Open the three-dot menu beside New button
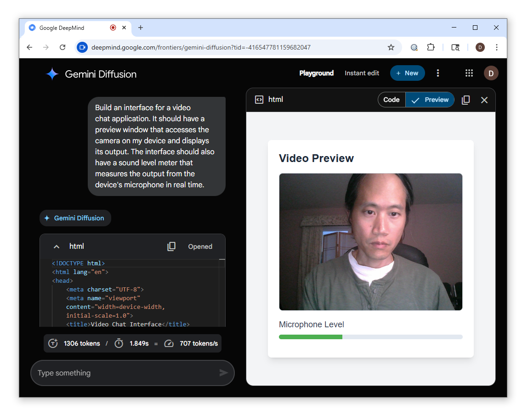528x420 pixels. click(438, 73)
